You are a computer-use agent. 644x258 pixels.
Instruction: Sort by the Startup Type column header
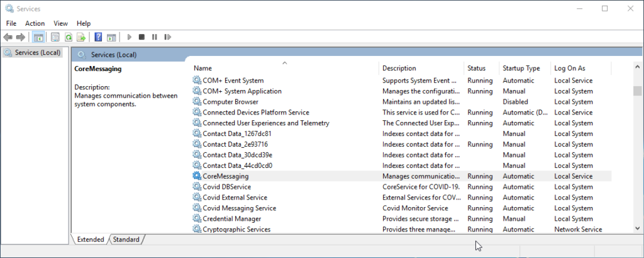tap(521, 68)
